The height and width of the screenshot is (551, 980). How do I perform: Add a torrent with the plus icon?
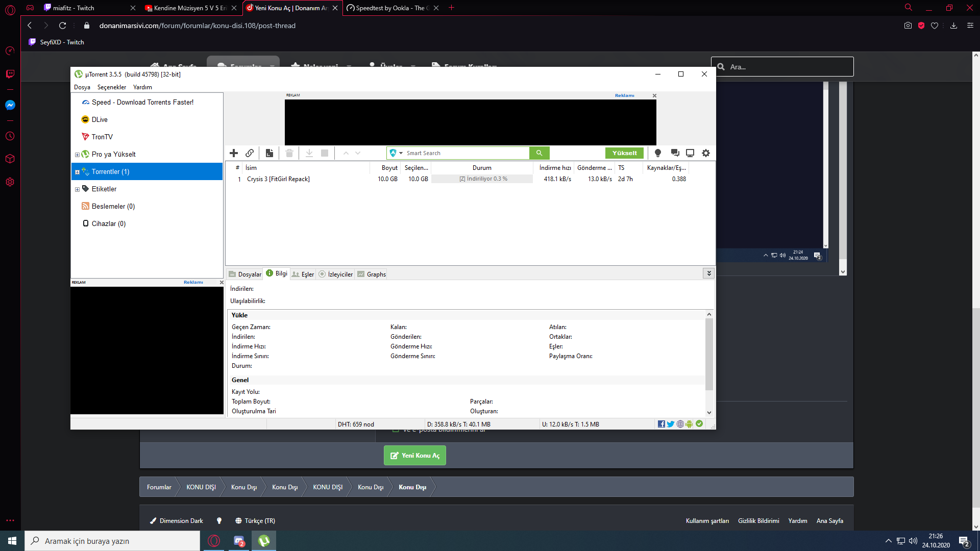[234, 153]
